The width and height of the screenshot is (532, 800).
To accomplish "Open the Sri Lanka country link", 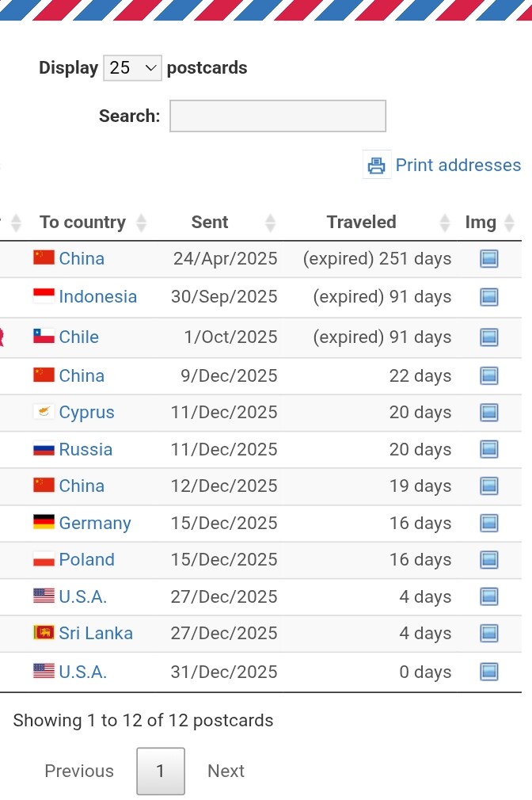I will 96,634.
